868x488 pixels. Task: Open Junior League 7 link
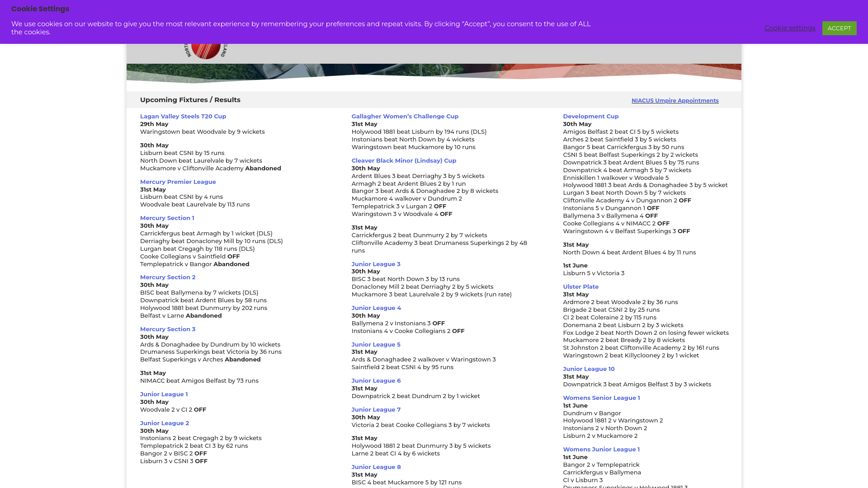pos(376,410)
